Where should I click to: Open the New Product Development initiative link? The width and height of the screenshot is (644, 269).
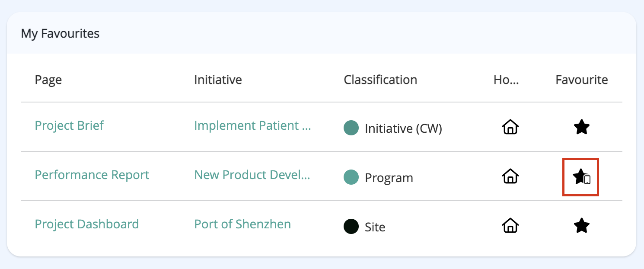coord(252,175)
